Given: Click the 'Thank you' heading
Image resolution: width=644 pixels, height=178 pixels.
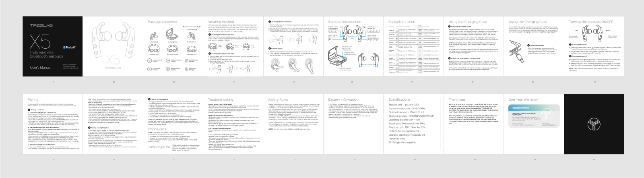Looking at the screenshot, I should [456, 99].
